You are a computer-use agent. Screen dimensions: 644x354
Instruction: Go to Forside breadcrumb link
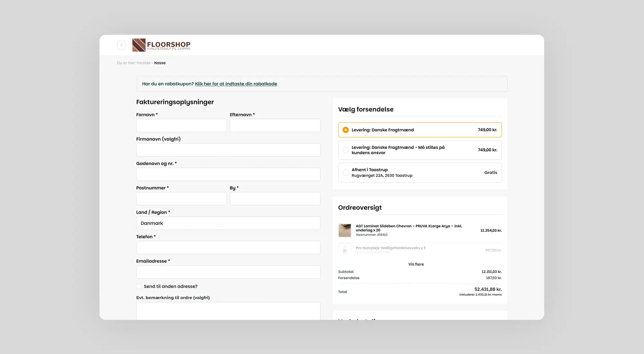pyautogui.click(x=143, y=63)
